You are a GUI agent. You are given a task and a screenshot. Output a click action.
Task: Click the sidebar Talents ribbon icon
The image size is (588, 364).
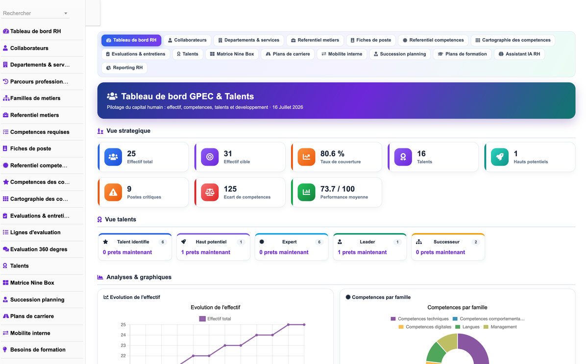[x=6, y=266]
